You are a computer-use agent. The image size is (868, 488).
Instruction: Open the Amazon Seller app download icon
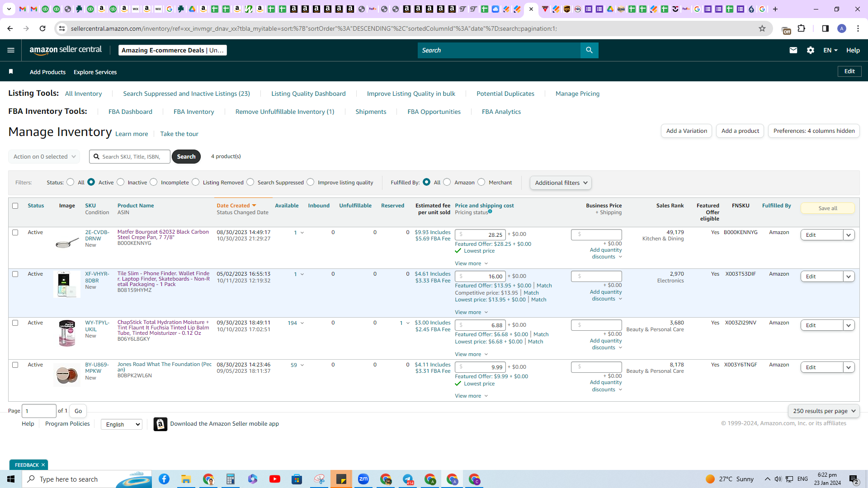pyautogui.click(x=160, y=424)
